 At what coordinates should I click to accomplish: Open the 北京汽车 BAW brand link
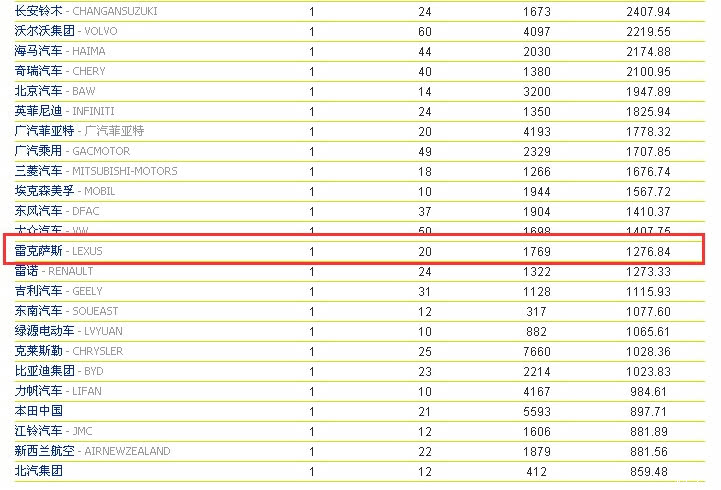tap(55, 91)
